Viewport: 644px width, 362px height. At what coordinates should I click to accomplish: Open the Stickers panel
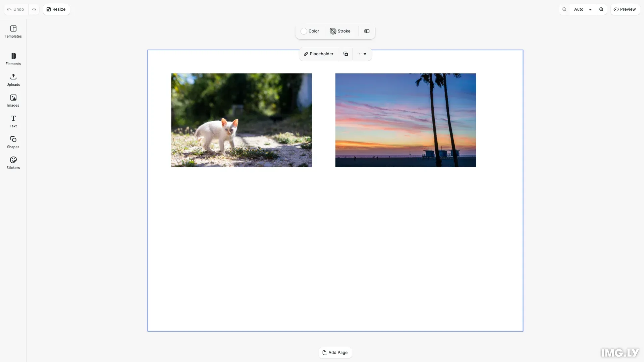(13, 163)
